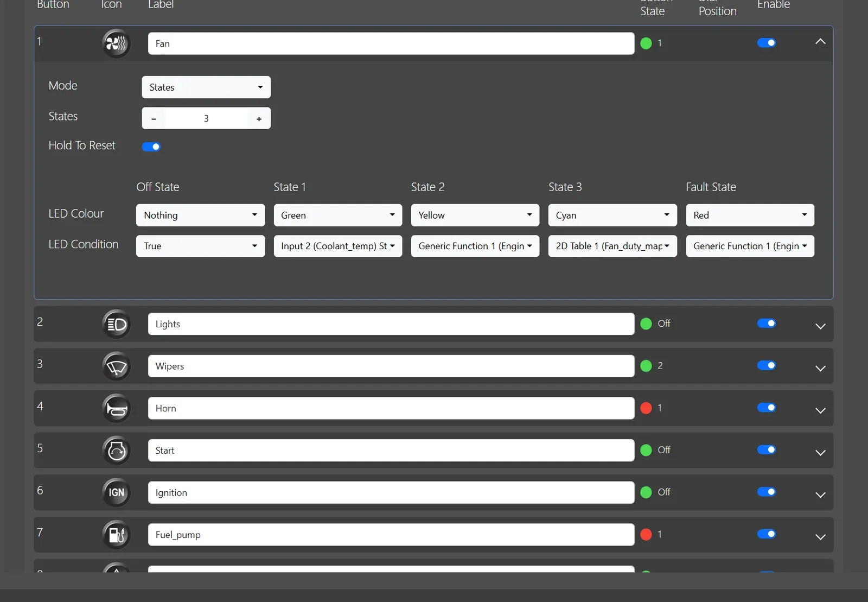Open Fault State LED Colour dropdown (Red)
Viewport: 868px width, 602px height.
[750, 216]
